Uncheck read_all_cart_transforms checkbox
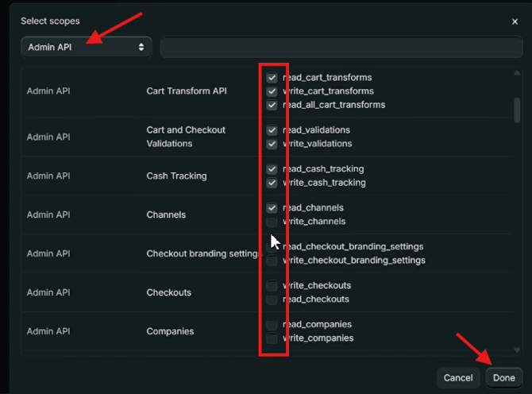Viewport: 532px width, 394px height. point(272,105)
